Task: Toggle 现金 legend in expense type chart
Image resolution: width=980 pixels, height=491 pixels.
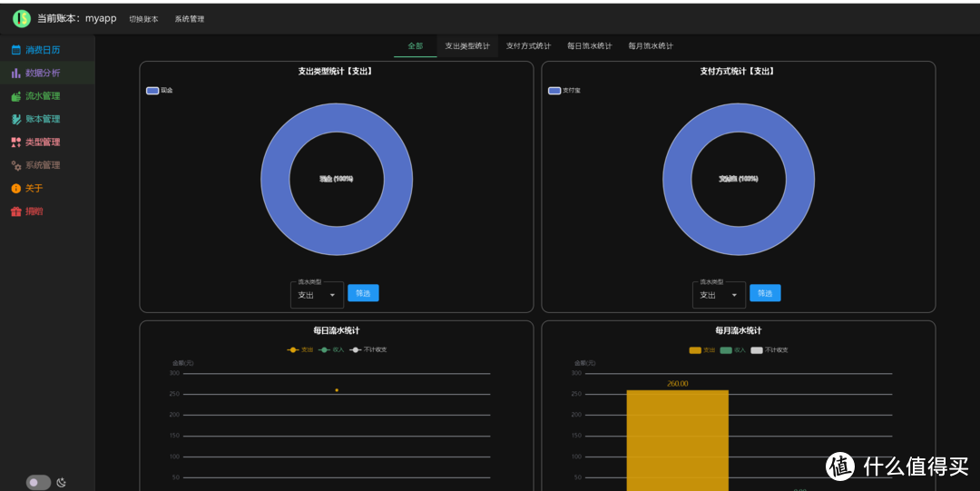Action: (x=152, y=91)
